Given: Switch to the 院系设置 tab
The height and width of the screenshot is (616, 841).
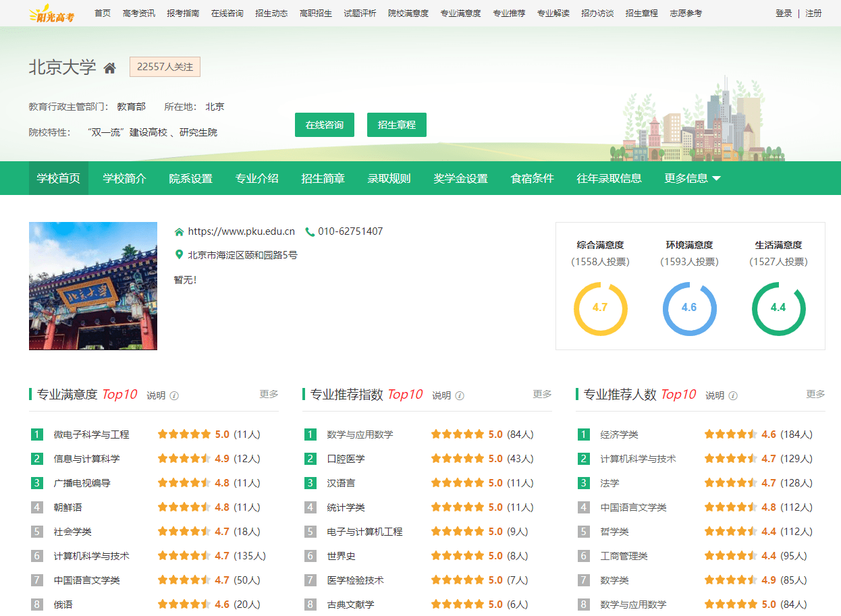Looking at the screenshot, I should tap(190, 179).
